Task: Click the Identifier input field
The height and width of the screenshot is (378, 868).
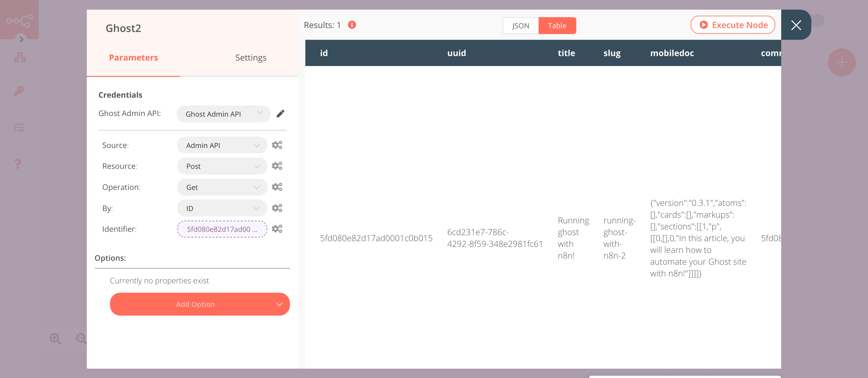Action: coord(222,228)
